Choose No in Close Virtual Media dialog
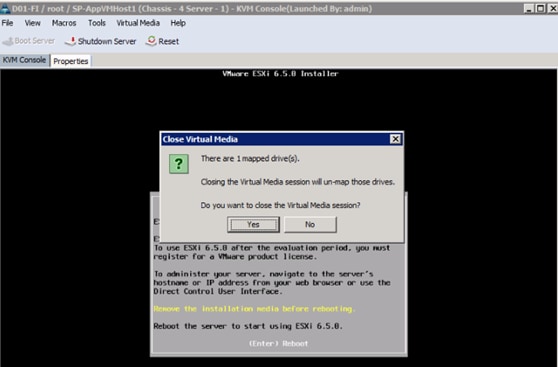The width and height of the screenshot is (558, 367). 310,225
